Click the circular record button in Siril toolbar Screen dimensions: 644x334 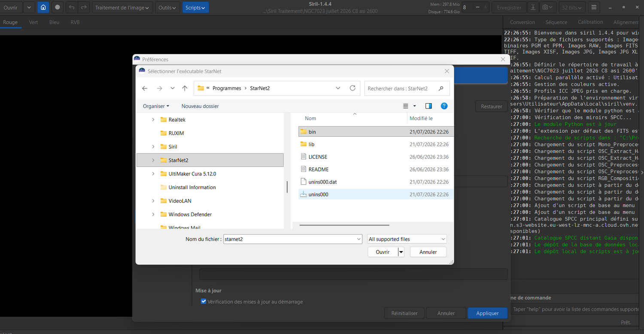(x=57, y=7)
